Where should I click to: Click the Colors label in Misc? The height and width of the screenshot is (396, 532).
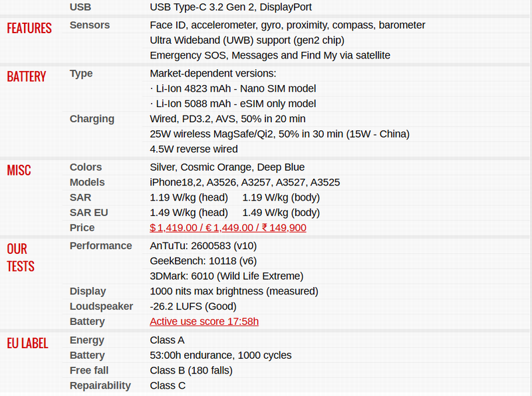86,167
